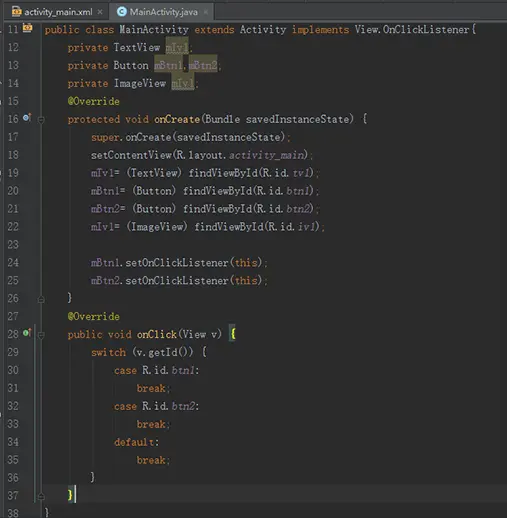Select the MainActivity.java tab
Screen dimensions: 507x518
pos(161,12)
